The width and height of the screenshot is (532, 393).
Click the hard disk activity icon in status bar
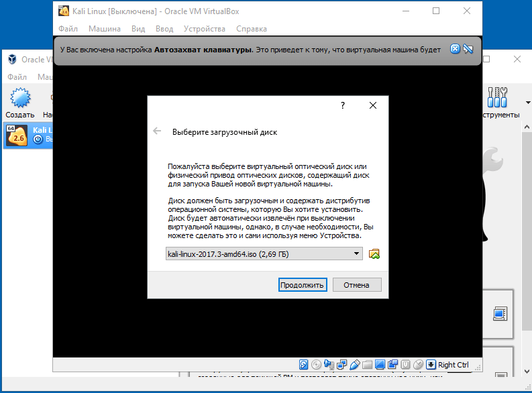click(303, 365)
